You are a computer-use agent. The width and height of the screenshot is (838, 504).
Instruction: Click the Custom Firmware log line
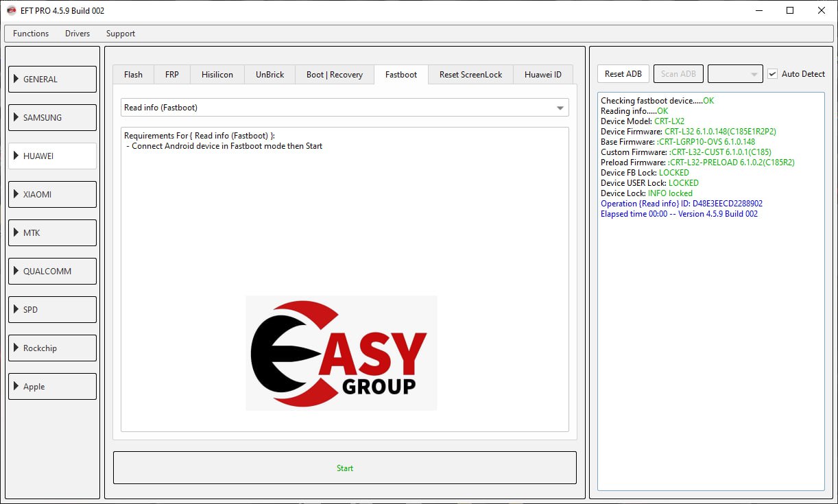[x=686, y=152]
